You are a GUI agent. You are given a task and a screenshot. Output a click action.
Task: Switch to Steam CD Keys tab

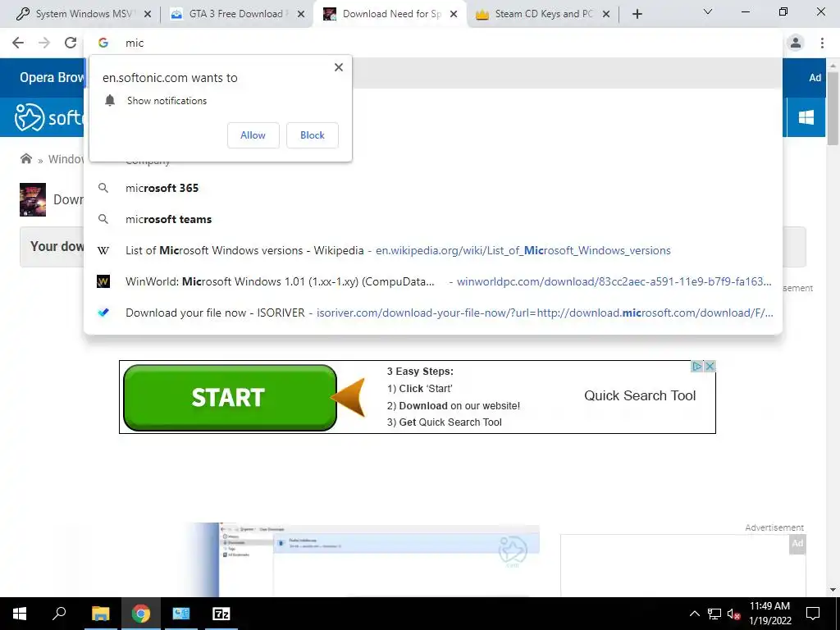pyautogui.click(x=543, y=14)
